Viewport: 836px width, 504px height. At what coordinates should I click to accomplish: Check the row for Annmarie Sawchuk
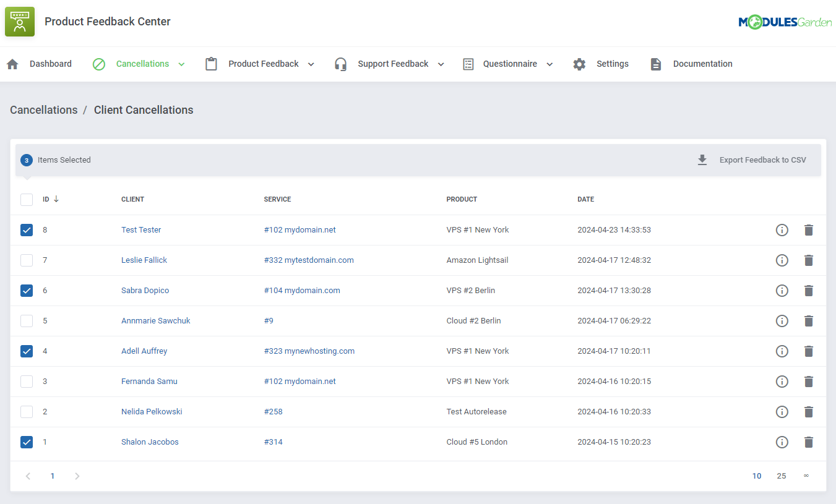26,320
